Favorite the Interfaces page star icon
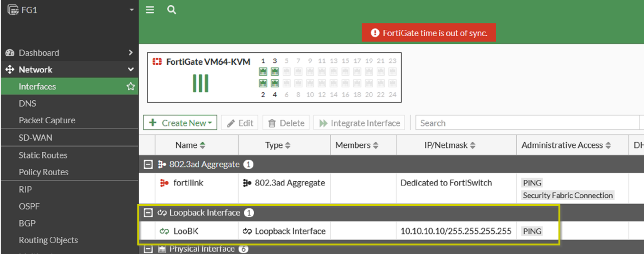Image resolution: width=644 pixels, height=254 pixels. tap(130, 87)
